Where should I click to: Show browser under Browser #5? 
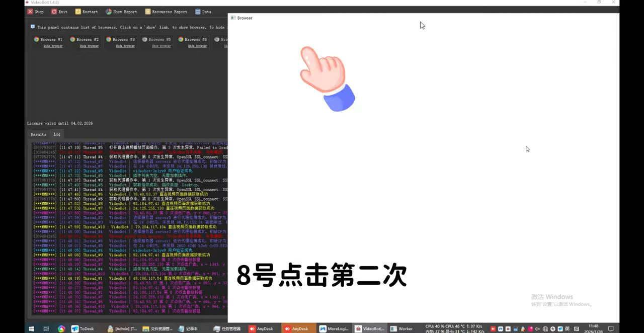pyautogui.click(x=162, y=46)
